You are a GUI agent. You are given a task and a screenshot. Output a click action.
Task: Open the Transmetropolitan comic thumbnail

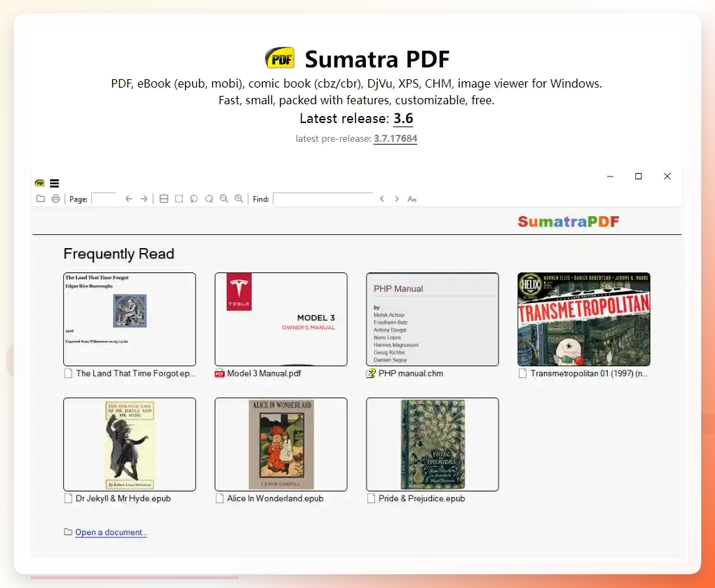(x=584, y=319)
